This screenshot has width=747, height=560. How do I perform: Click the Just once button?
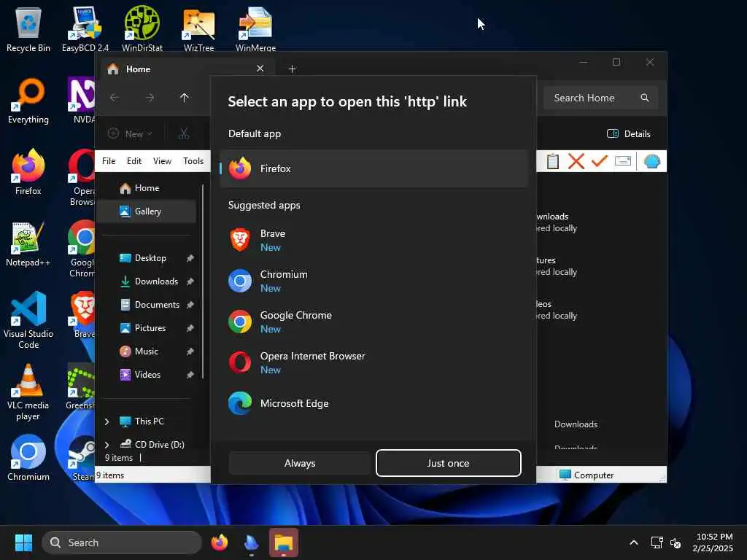point(449,463)
